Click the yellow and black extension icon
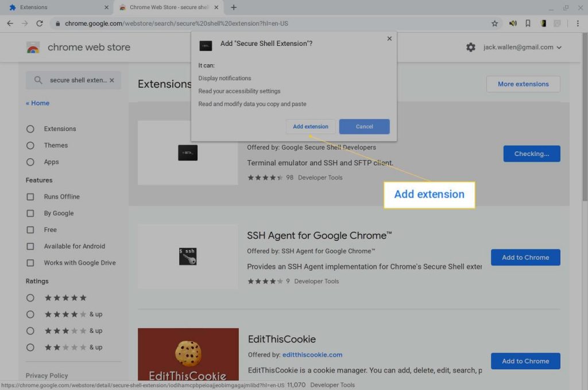The height and width of the screenshot is (390, 588). [x=543, y=23]
